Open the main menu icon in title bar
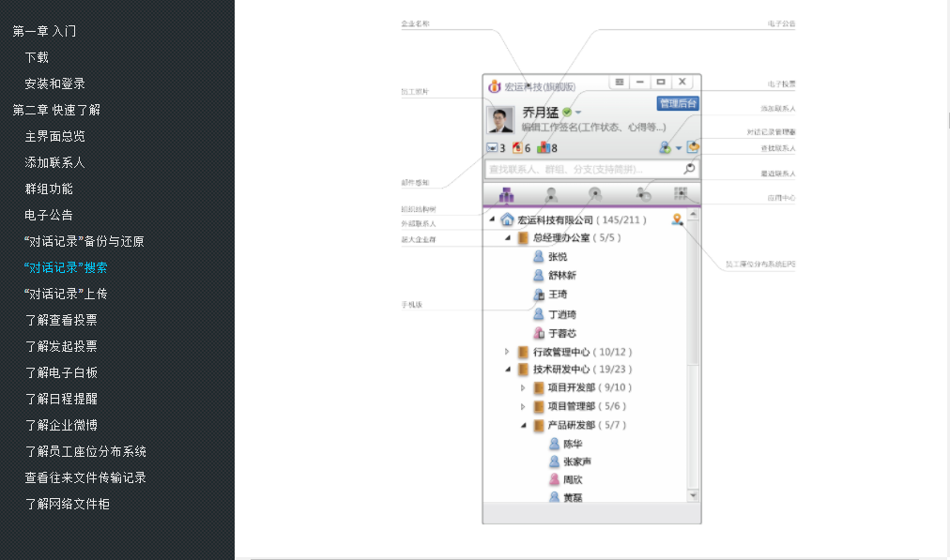This screenshot has width=950, height=560. click(620, 82)
